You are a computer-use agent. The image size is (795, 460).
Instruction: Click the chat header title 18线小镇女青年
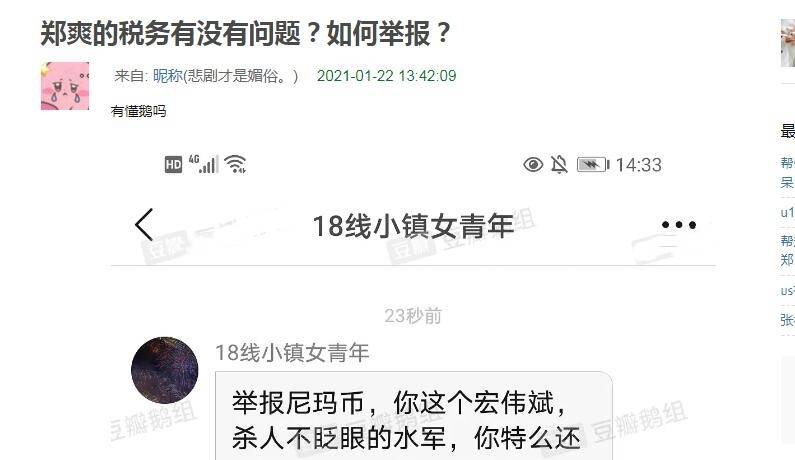point(413,226)
